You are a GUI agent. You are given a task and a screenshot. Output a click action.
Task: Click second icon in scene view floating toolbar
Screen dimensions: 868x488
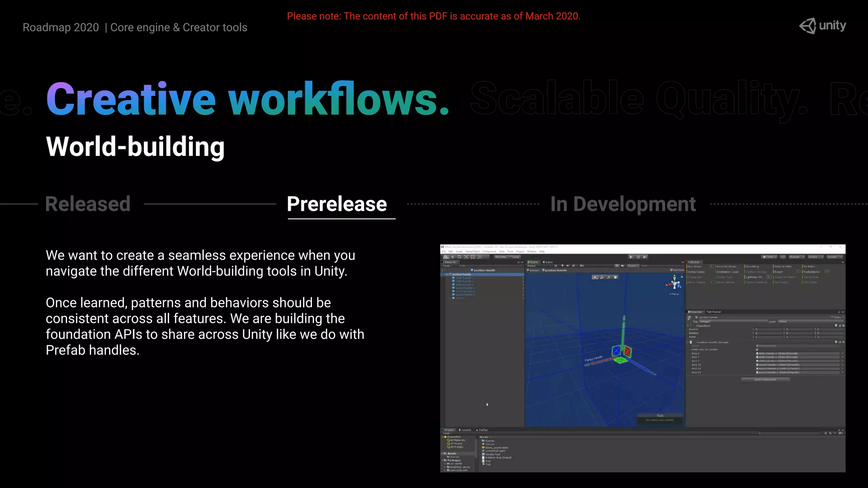(602, 277)
